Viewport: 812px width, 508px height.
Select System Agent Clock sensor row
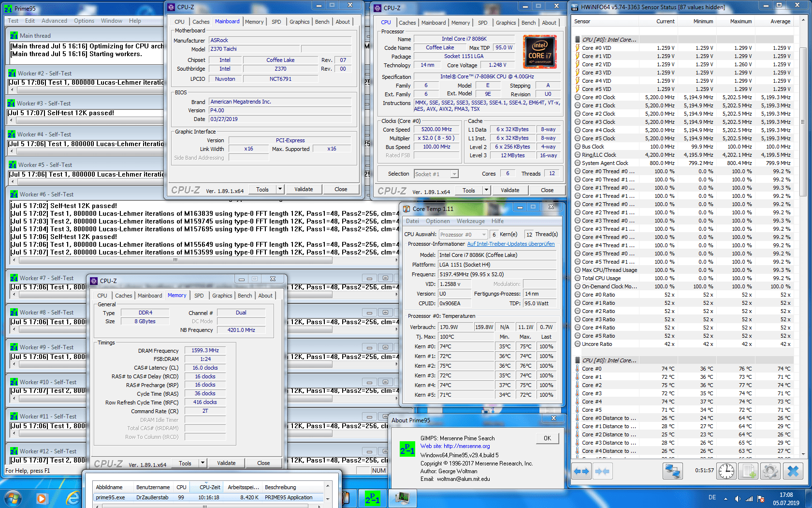click(x=682, y=163)
